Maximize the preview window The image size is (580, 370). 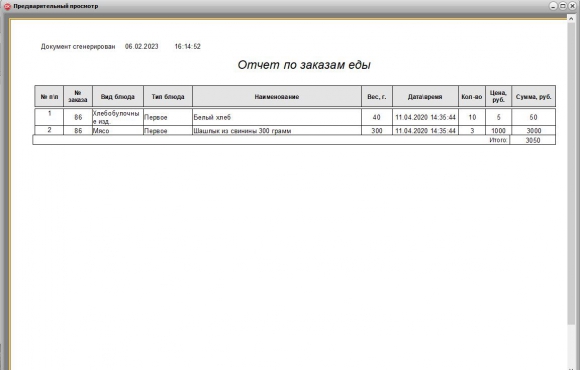click(562, 6)
